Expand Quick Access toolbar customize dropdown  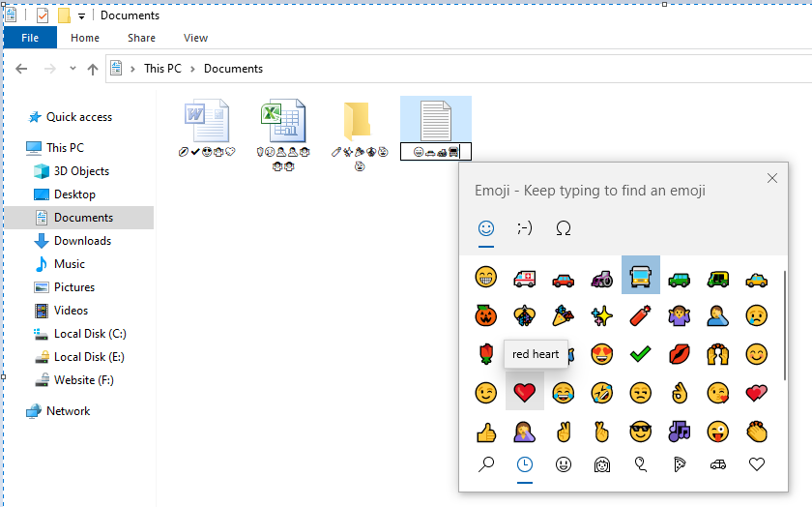pyautogui.click(x=81, y=16)
